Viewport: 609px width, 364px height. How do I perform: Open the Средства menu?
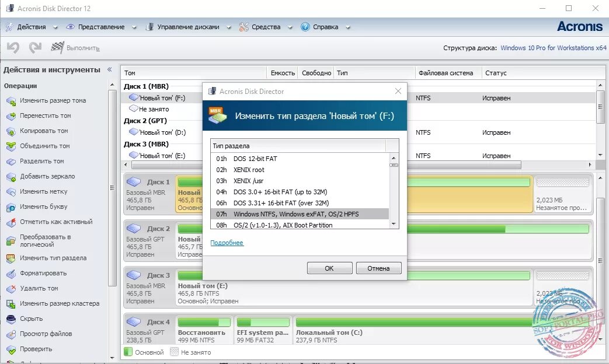click(x=266, y=27)
